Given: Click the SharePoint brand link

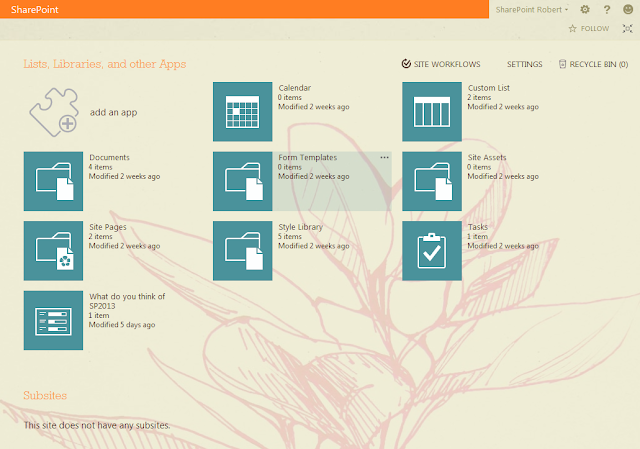Looking at the screenshot, I should (x=35, y=9).
